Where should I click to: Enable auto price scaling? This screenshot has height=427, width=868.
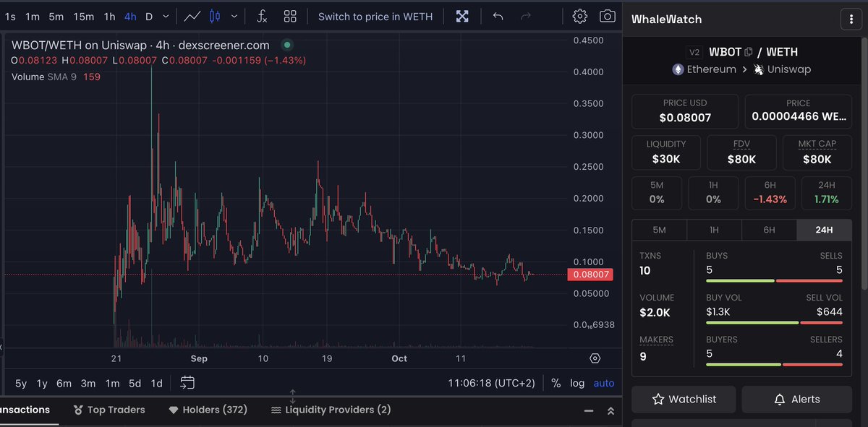604,384
